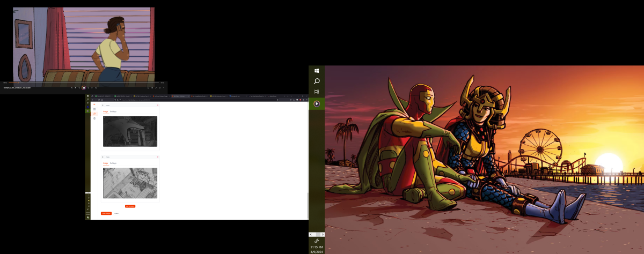Switch to Image tab of first card
This screenshot has height=254, width=644.
coord(106,111)
